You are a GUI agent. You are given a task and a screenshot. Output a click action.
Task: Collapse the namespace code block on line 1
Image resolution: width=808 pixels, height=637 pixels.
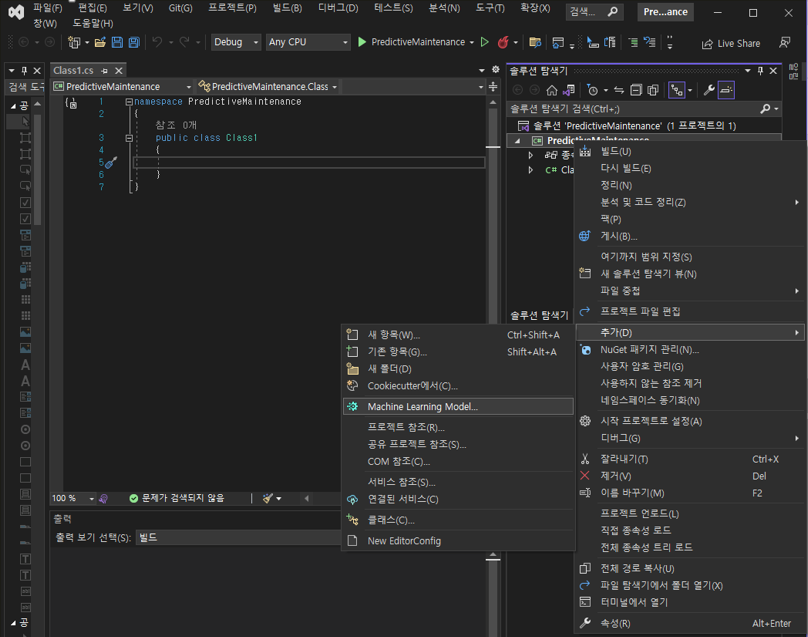click(x=129, y=102)
